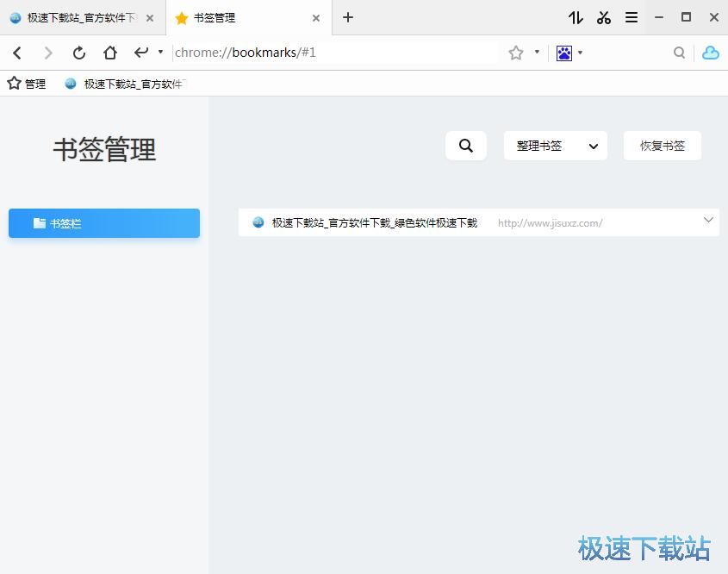Image resolution: width=728 pixels, height=574 pixels.
Task: Click the globe favicon of the bookmark entry
Action: (258, 223)
